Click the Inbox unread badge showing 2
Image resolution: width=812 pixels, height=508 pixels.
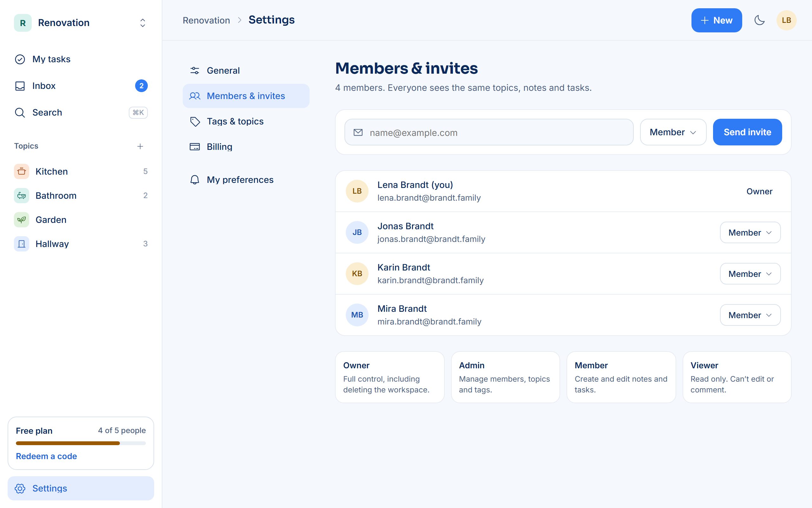tap(141, 86)
